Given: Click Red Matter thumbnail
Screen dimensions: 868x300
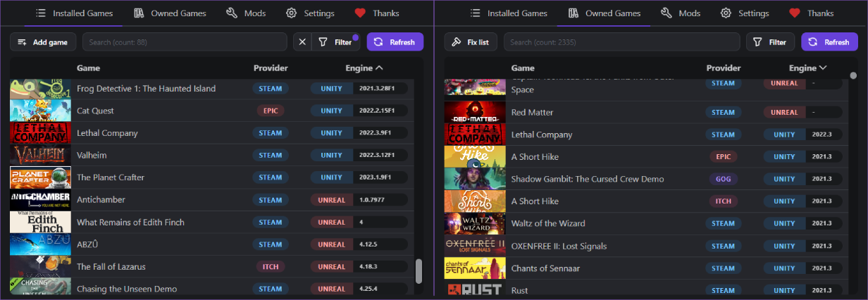Looking at the screenshot, I should pyautogui.click(x=475, y=112).
